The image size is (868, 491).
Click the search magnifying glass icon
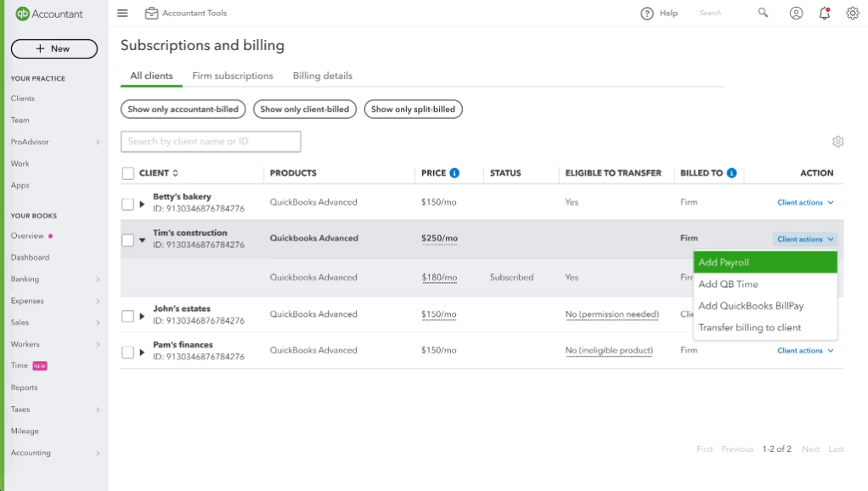[x=763, y=13]
